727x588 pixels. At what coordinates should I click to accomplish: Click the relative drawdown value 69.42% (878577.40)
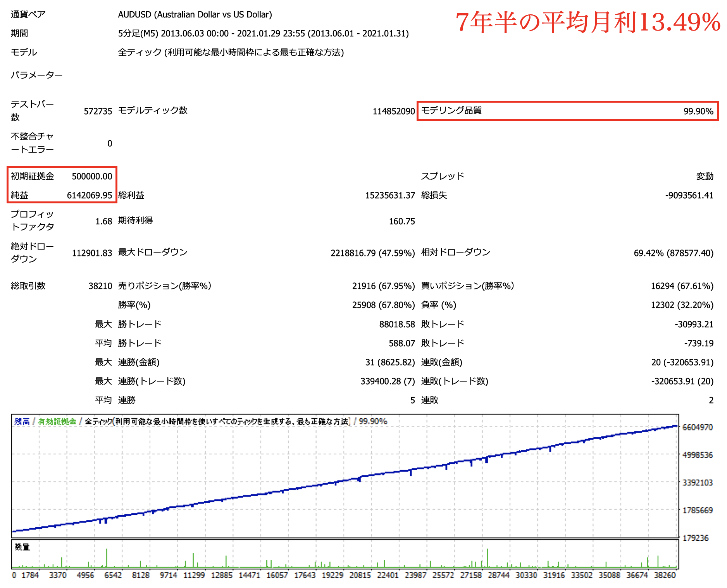tap(673, 253)
